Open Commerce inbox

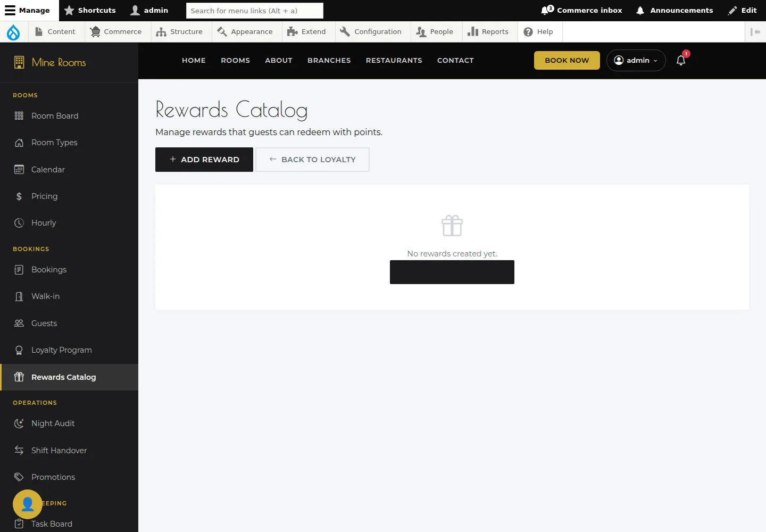581,10
